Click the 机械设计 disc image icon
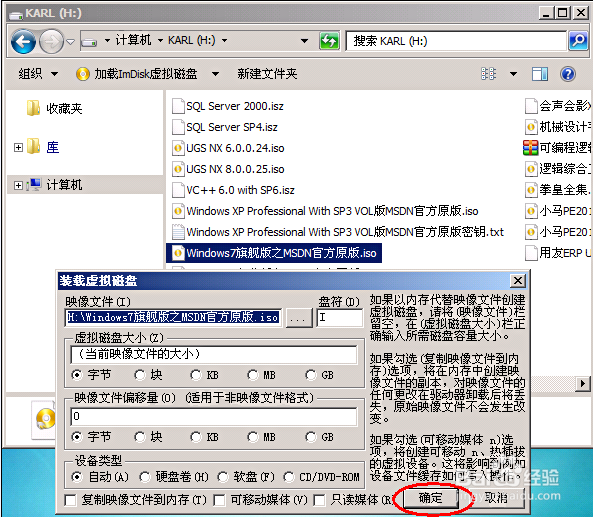593x517 pixels. coord(531,127)
